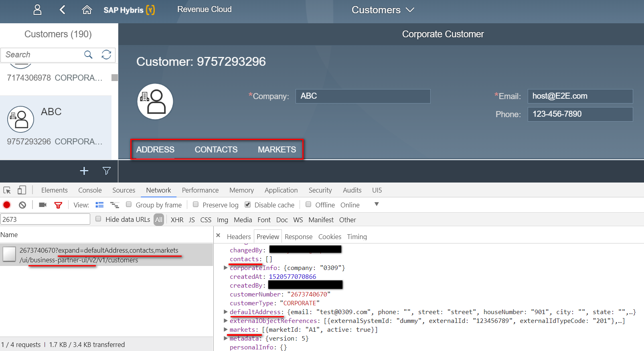
Task: Show overview with the waterfall view icon
Action: pyautogui.click(x=115, y=205)
